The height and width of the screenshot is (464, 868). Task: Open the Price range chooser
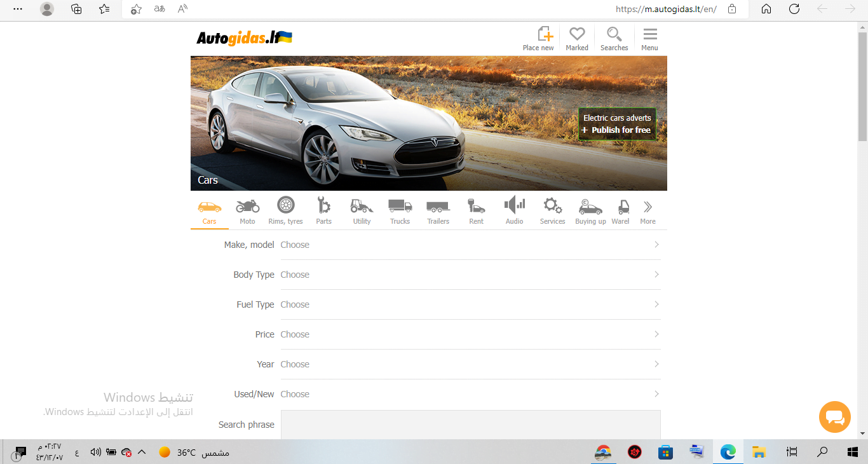pyautogui.click(x=470, y=334)
